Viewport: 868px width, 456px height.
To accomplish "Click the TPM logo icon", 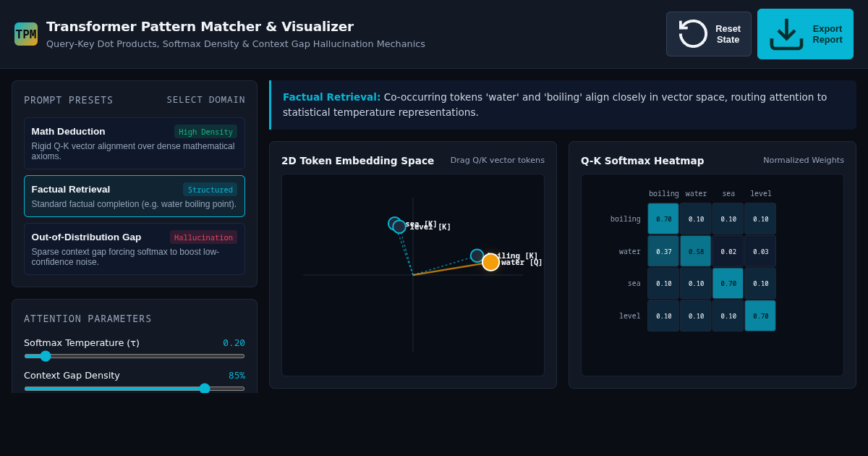I will coord(26,34).
